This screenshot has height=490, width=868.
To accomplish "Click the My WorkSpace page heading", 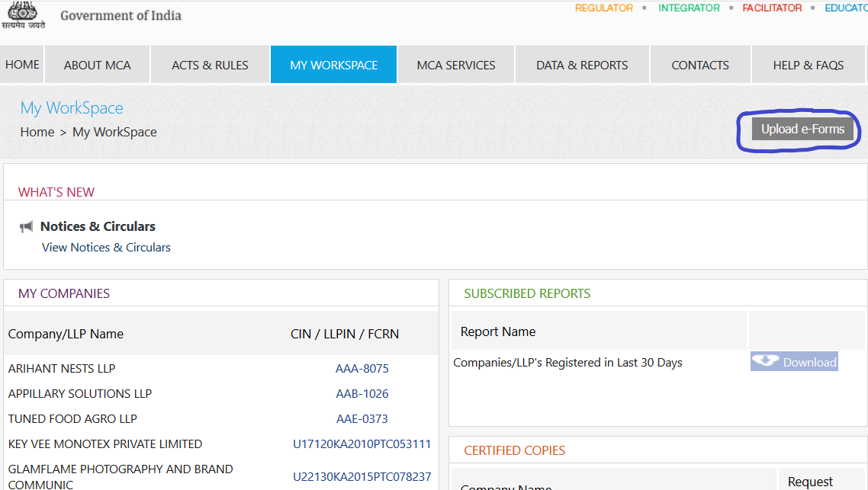I will pyautogui.click(x=72, y=108).
